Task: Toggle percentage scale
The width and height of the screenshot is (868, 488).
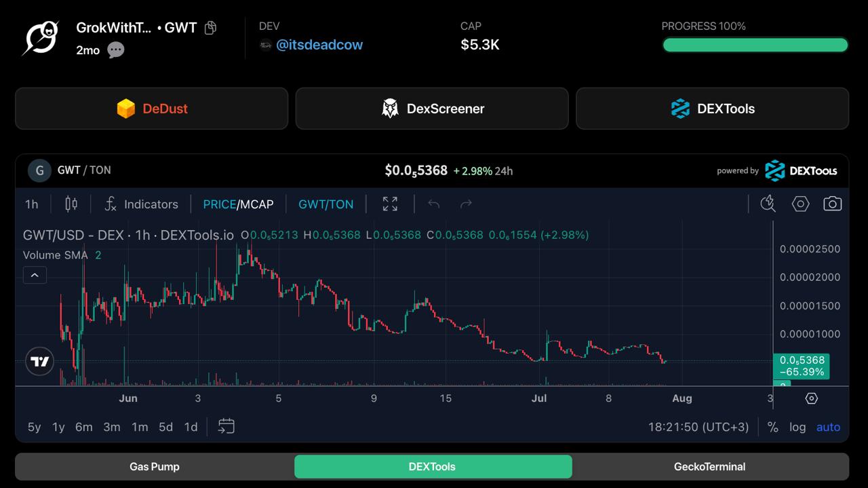Action: point(772,427)
